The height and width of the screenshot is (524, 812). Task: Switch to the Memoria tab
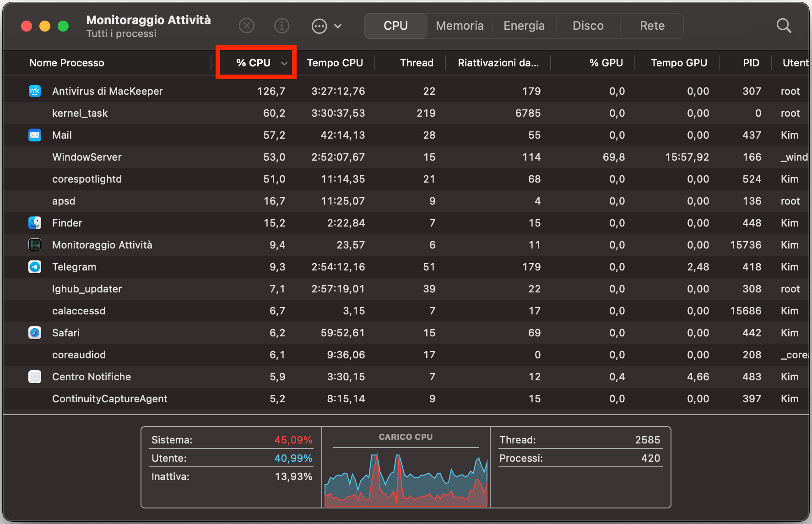460,26
